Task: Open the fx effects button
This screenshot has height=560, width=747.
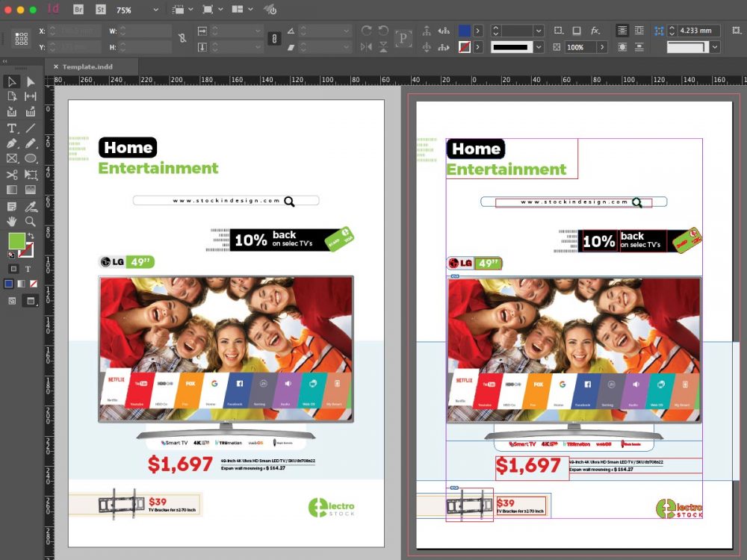Action: click(595, 31)
